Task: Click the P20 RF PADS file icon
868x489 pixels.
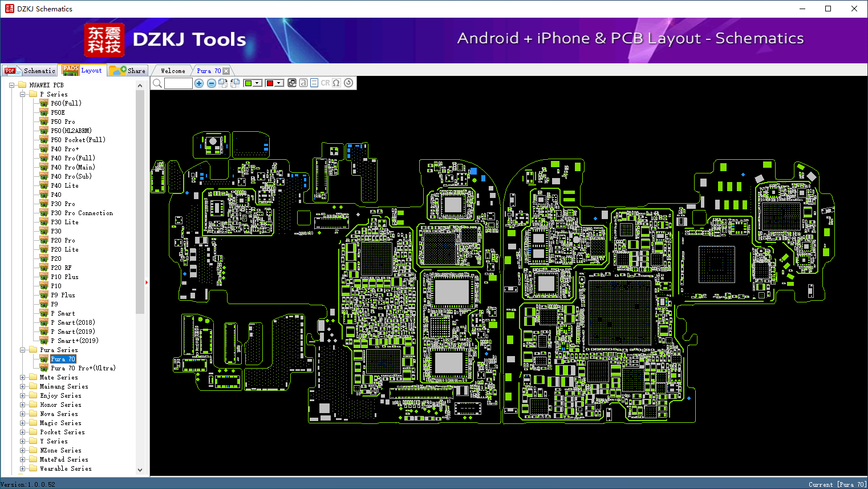Action: click(44, 268)
